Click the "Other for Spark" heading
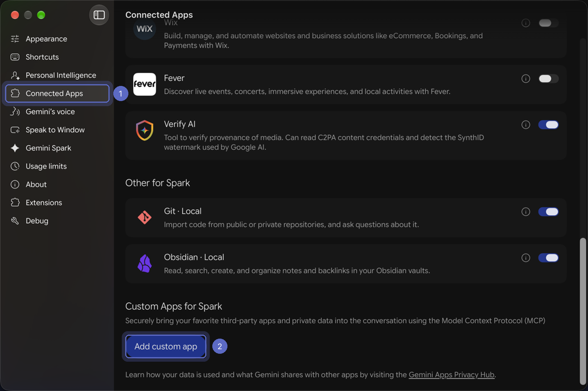This screenshot has height=391, width=588. (157, 183)
